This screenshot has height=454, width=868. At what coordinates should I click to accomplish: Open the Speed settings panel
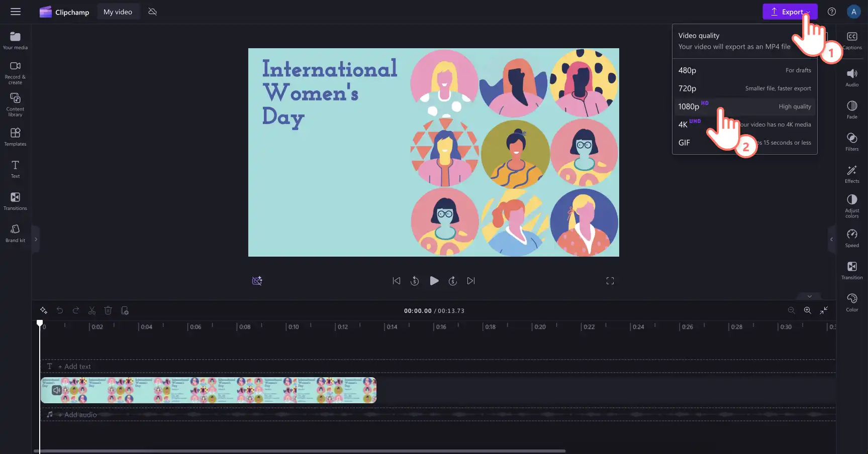coord(852,238)
